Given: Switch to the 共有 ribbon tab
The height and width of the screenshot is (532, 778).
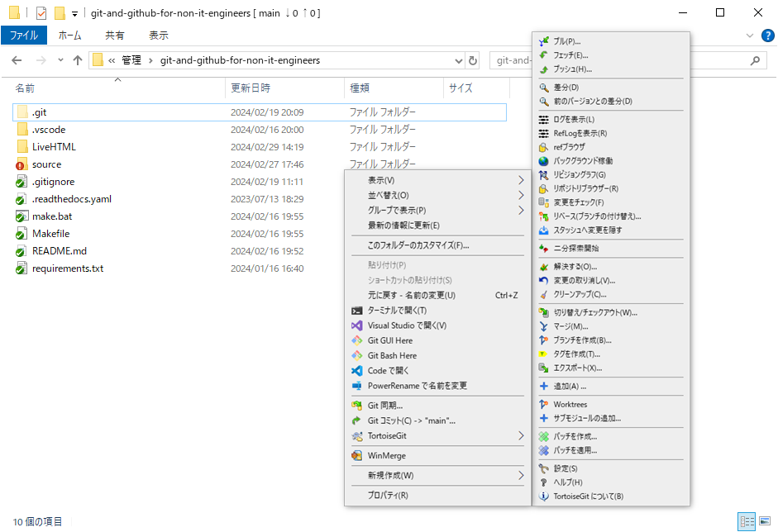Looking at the screenshot, I should point(115,36).
